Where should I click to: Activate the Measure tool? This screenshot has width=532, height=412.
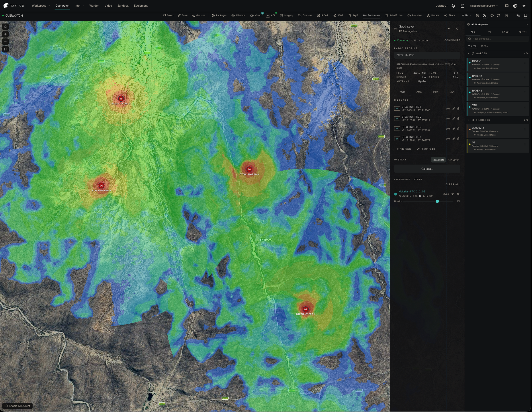(x=198, y=15)
